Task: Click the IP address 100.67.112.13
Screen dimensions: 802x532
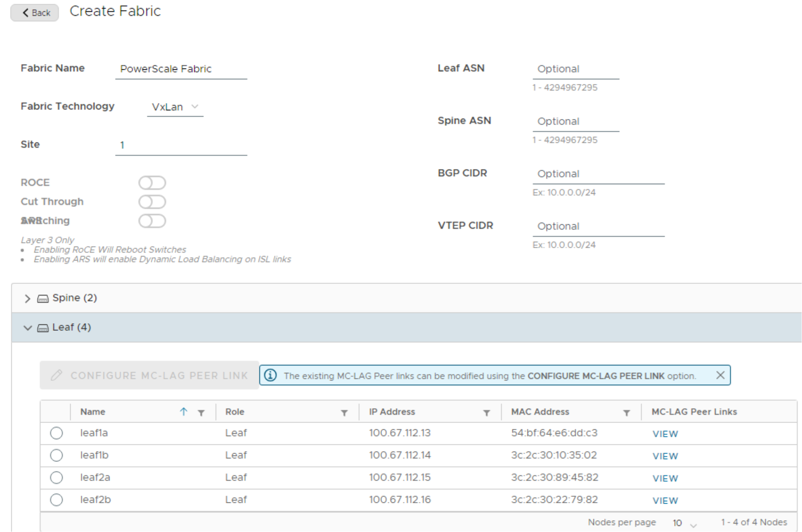Action: pyautogui.click(x=400, y=433)
